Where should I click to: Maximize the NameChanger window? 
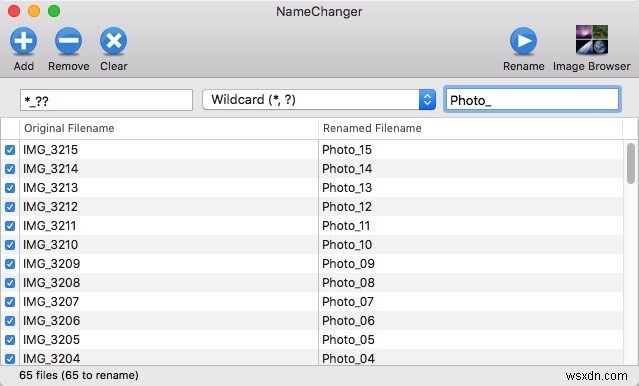54,11
